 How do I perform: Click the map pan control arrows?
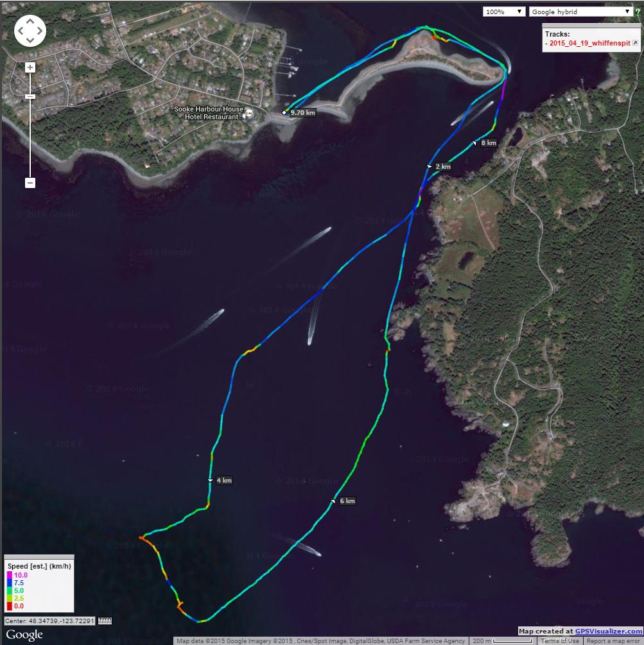[30, 31]
